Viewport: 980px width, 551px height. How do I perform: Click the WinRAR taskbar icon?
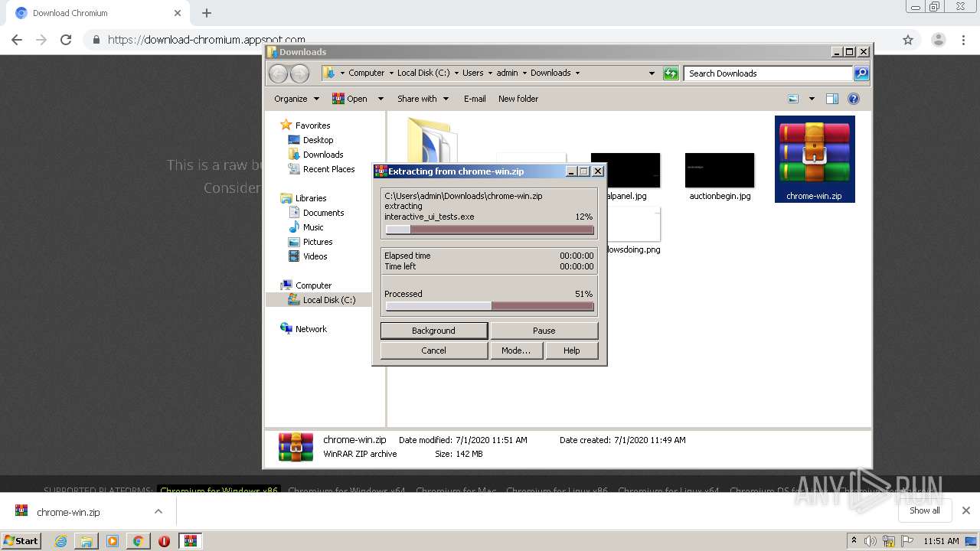click(x=191, y=541)
